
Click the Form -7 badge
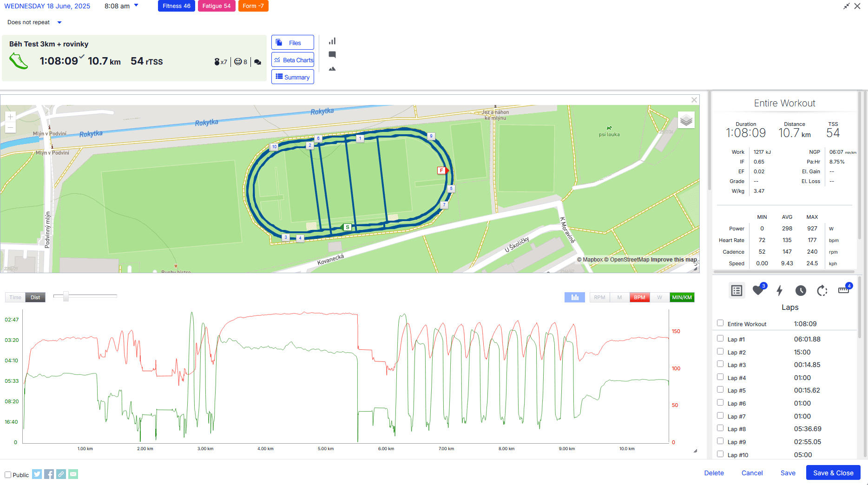(x=253, y=6)
